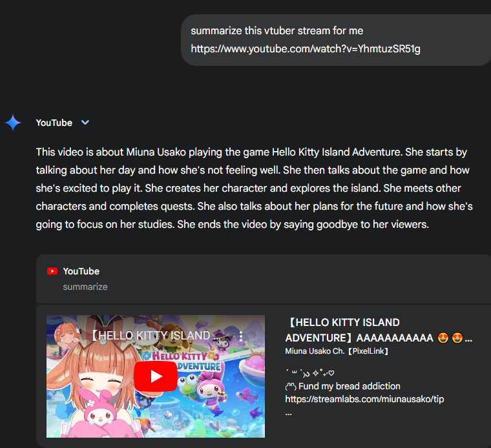The image size is (491, 448).
Task: Click the user prompt message bubble
Action: tap(336, 40)
